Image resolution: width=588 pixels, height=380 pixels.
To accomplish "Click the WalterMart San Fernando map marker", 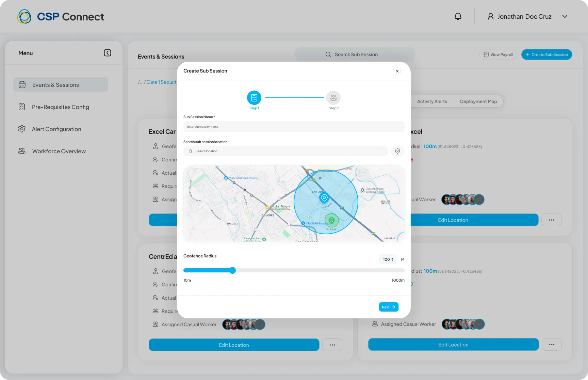I will [x=226, y=178].
